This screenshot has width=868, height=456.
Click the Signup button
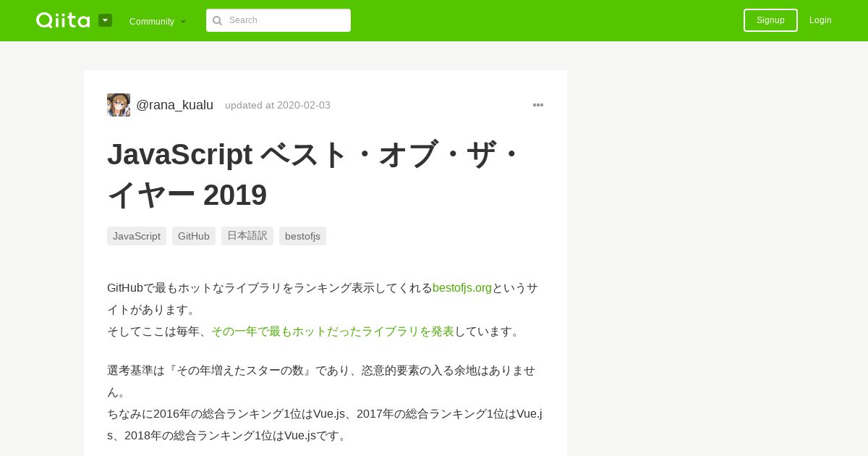pos(770,20)
